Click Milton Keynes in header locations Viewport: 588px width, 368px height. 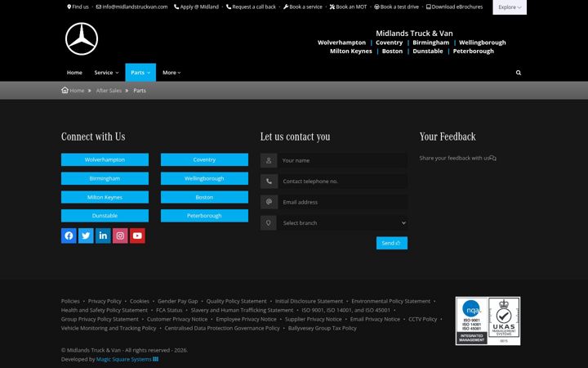pyautogui.click(x=351, y=51)
